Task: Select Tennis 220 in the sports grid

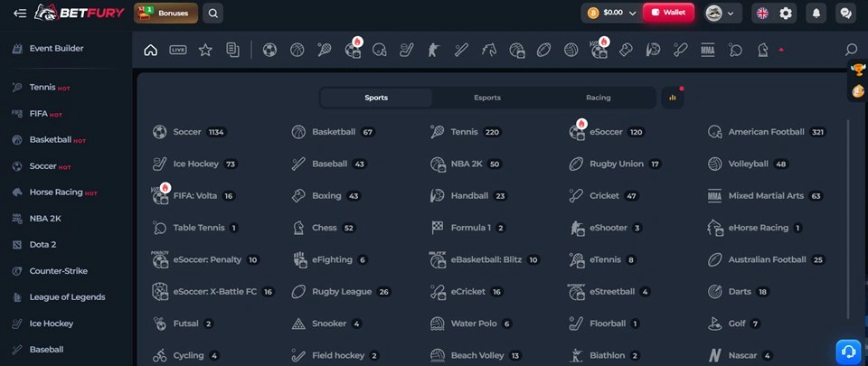Action: 465,132
